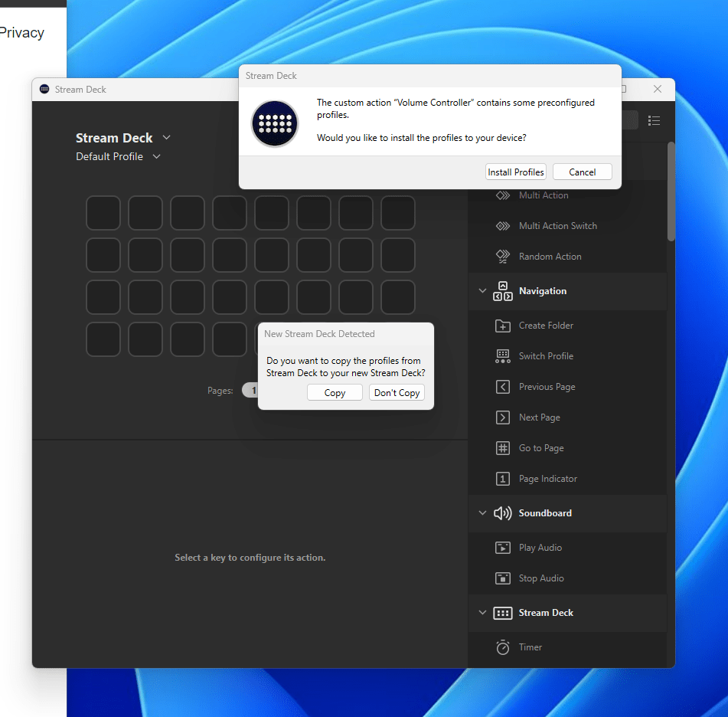Collapse the Stream Deck category
This screenshot has height=717, width=728.
(482, 613)
